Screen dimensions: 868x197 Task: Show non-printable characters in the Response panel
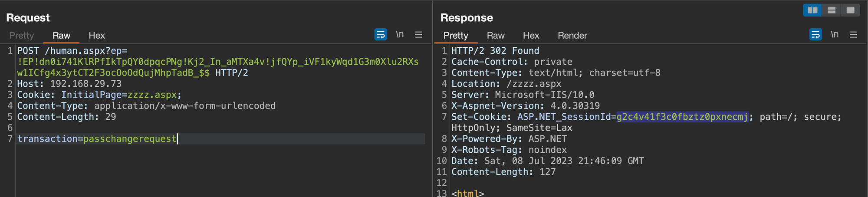835,35
